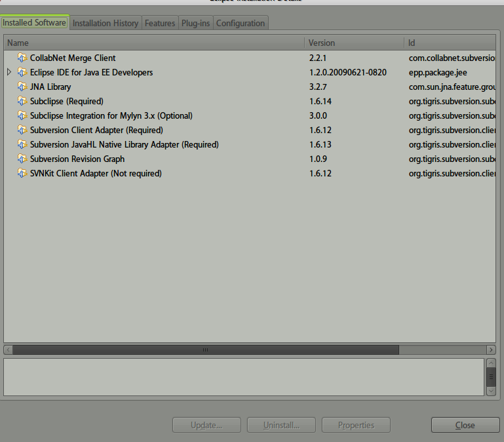Click the epp.package.jee id cell
The height and width of the screenshot is (442, 504).
pos(438,73)
